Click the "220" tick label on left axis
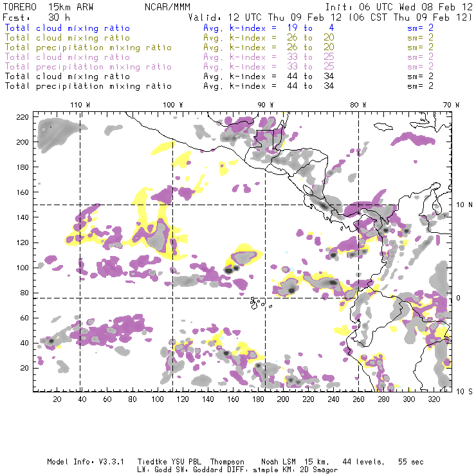This screenshot has height=476, width=476. coord(23,117)
